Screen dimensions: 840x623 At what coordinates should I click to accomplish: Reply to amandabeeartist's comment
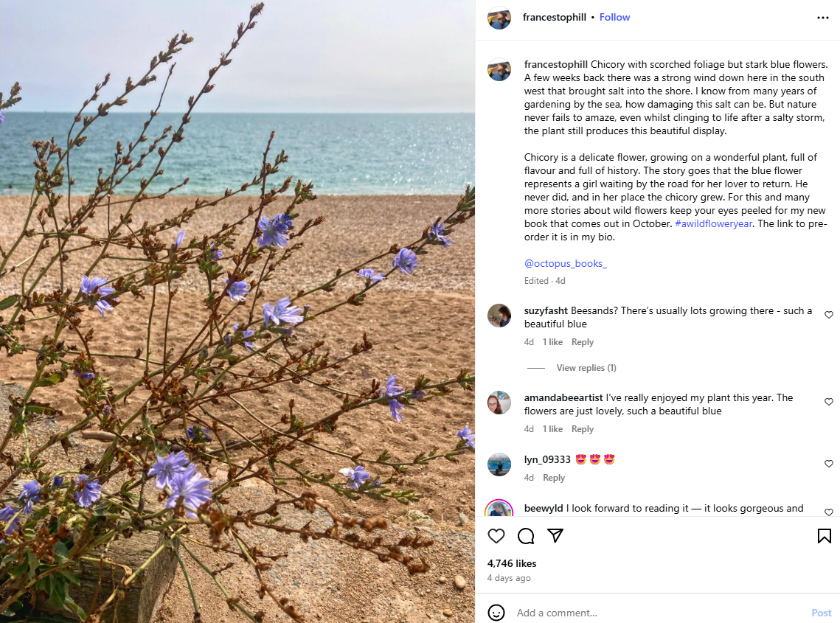(x=583, y=429)
